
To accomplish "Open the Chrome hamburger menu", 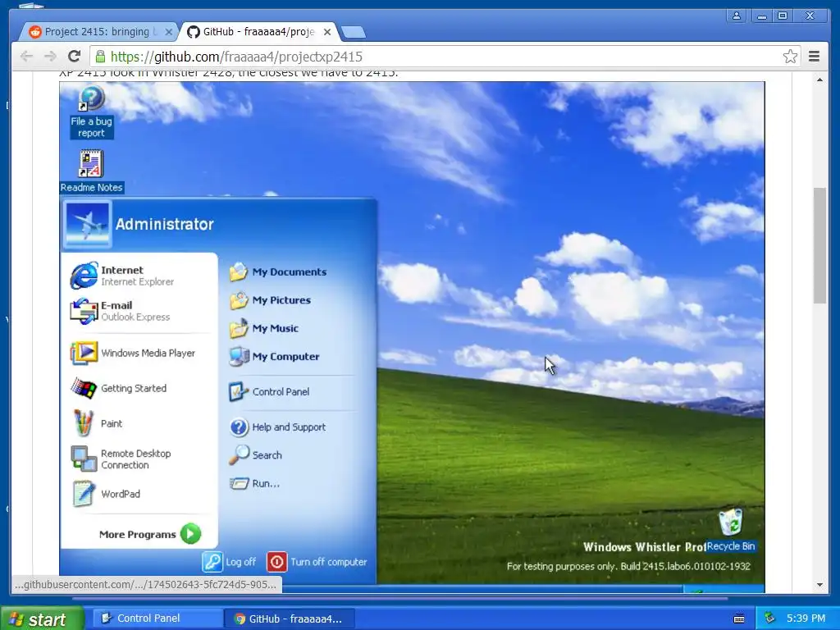I will click(814, 57).
